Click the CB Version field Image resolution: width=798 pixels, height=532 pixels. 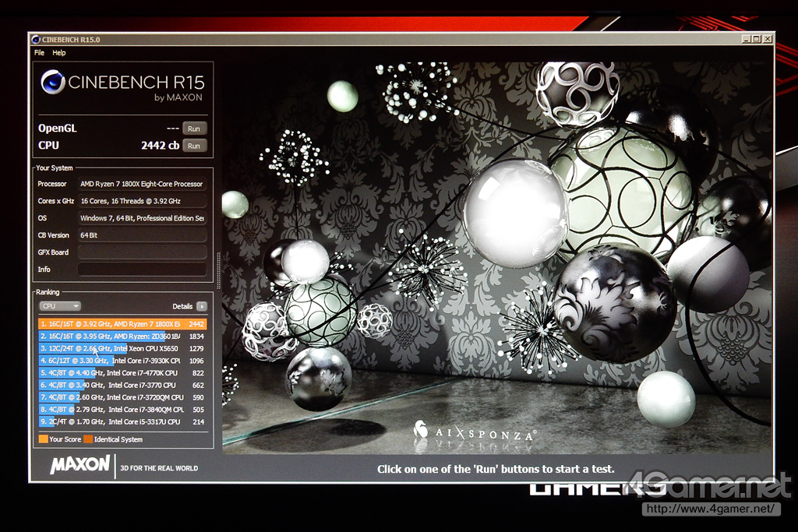coord(142,235)
